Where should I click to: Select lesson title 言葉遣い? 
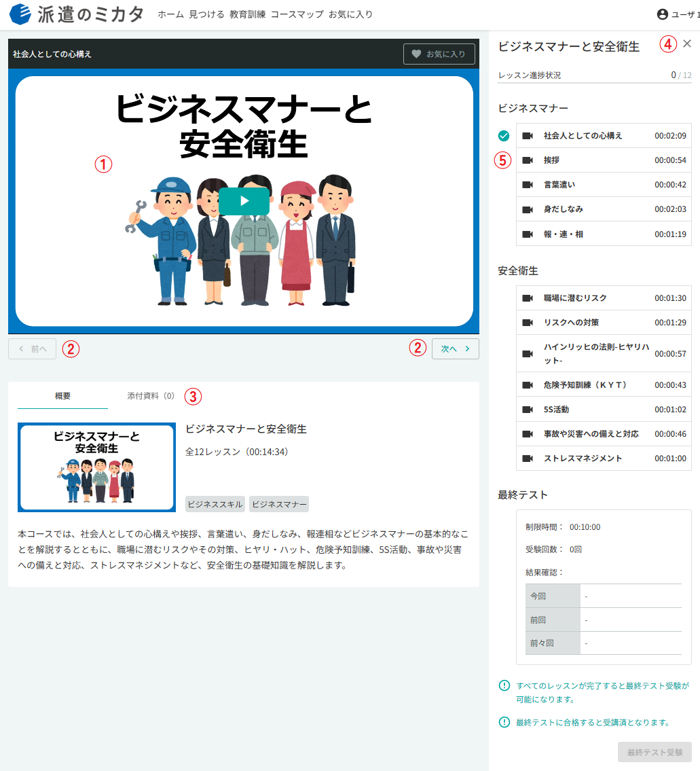point(559,185)
